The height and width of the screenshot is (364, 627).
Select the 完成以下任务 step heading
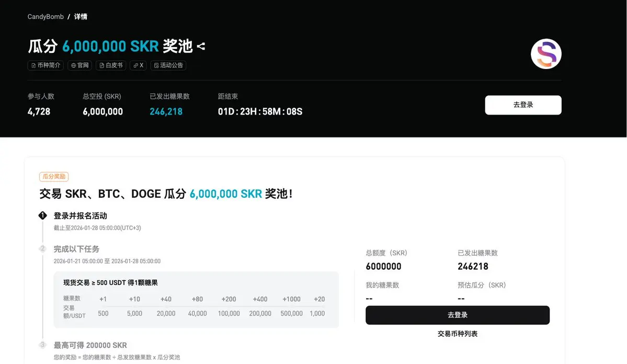(76, 249)
